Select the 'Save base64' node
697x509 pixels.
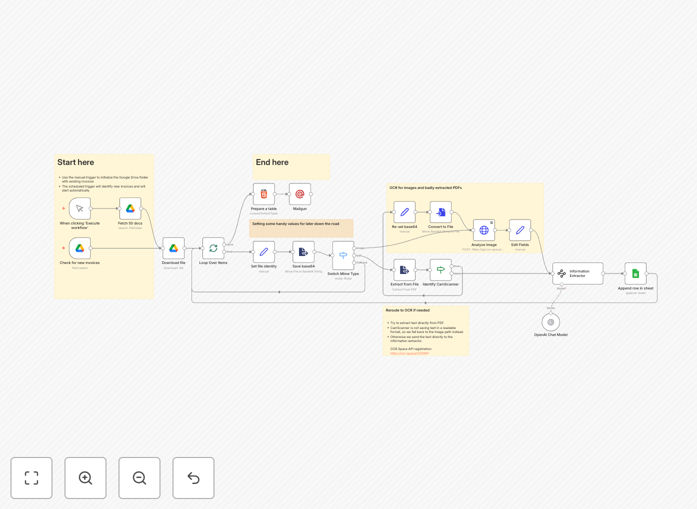pyautogui.click(x=303, y=252)
